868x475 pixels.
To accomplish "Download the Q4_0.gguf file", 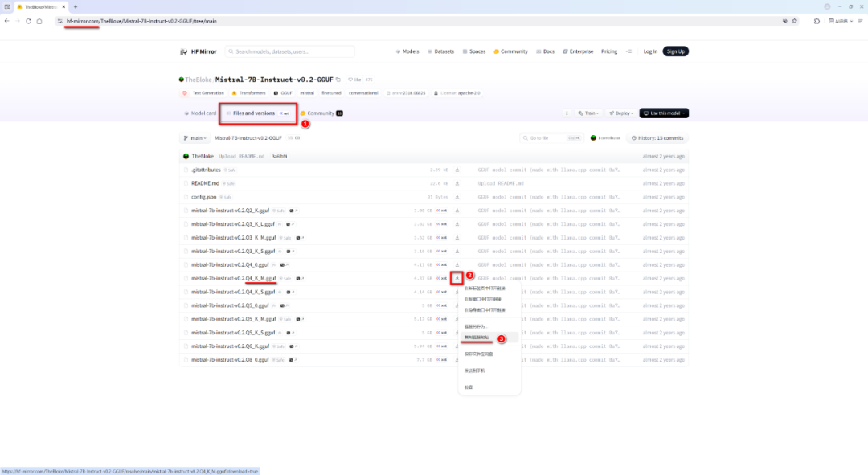I will click(x=457, y=264).
